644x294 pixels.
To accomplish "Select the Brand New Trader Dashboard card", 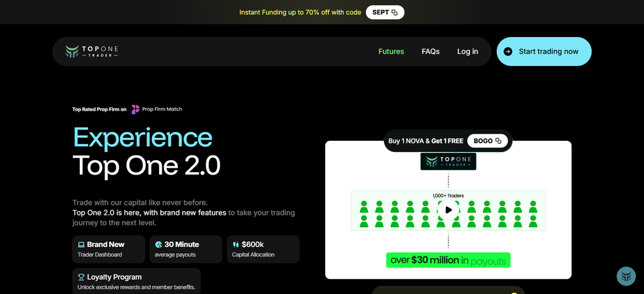I will point(108,249).
